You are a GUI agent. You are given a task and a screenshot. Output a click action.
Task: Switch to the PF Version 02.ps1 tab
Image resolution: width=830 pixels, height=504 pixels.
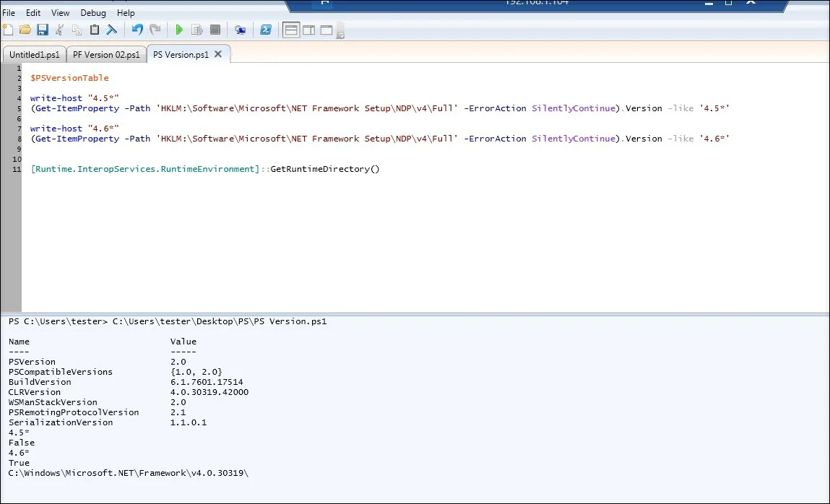[x=106, y=54]
